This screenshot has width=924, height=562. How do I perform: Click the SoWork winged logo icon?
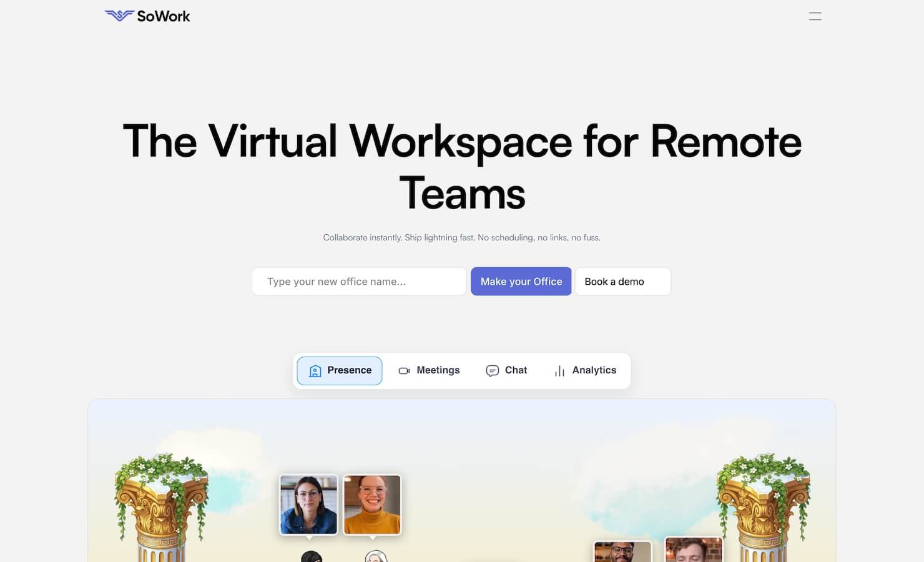tap(119, 16)
